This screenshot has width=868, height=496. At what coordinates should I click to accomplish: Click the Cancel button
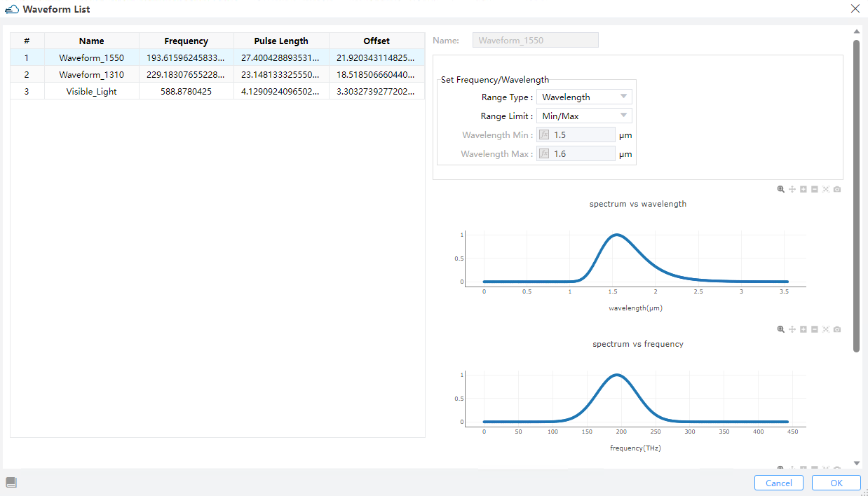click(779, 483)
